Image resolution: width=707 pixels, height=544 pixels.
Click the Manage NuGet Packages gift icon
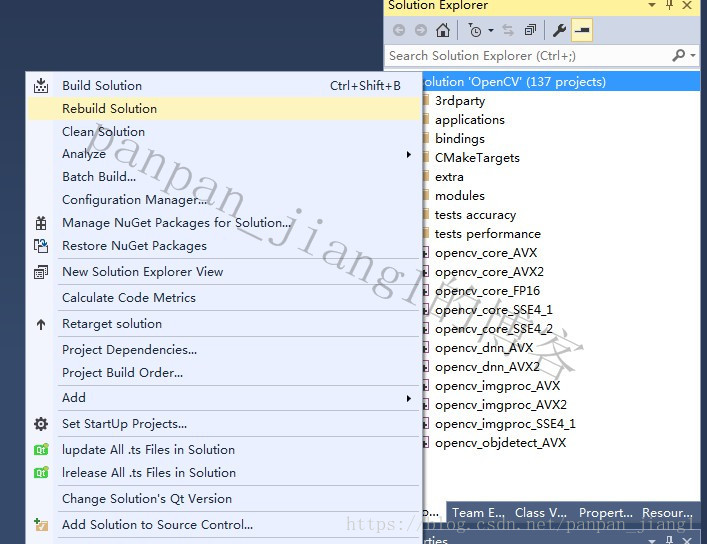[41, 223]
